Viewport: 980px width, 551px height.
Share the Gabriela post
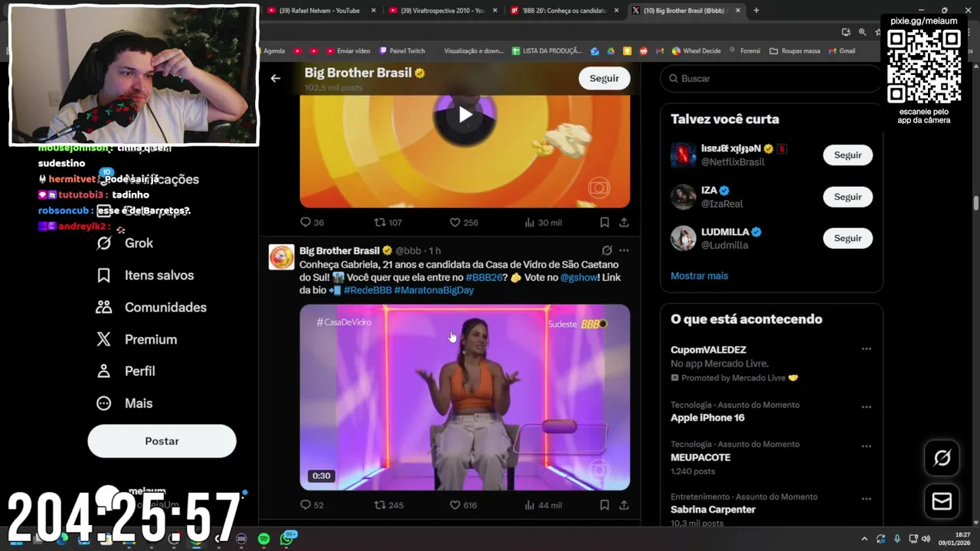(x=624, y=505)
